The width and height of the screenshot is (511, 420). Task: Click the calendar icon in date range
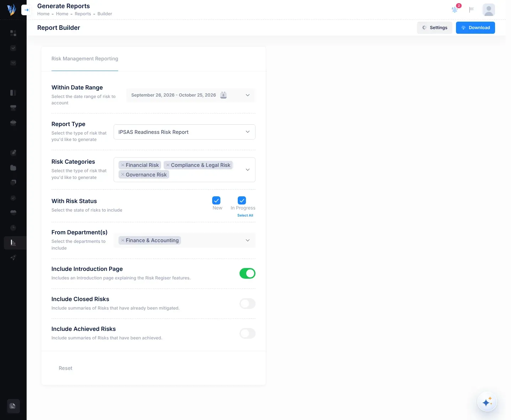pyautogui.click(x=223, y=95)
